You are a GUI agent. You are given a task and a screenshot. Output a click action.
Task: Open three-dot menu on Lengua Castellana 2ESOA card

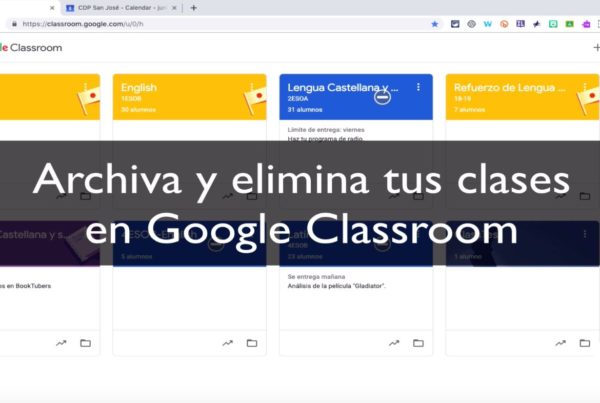pyautogui.click(x=418, y=87)
